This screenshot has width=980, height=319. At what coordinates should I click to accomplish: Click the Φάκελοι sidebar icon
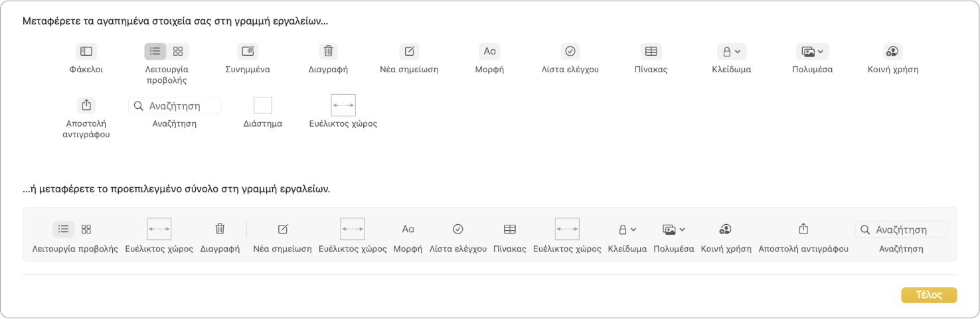pyautogui.click(x=86, y=51)
